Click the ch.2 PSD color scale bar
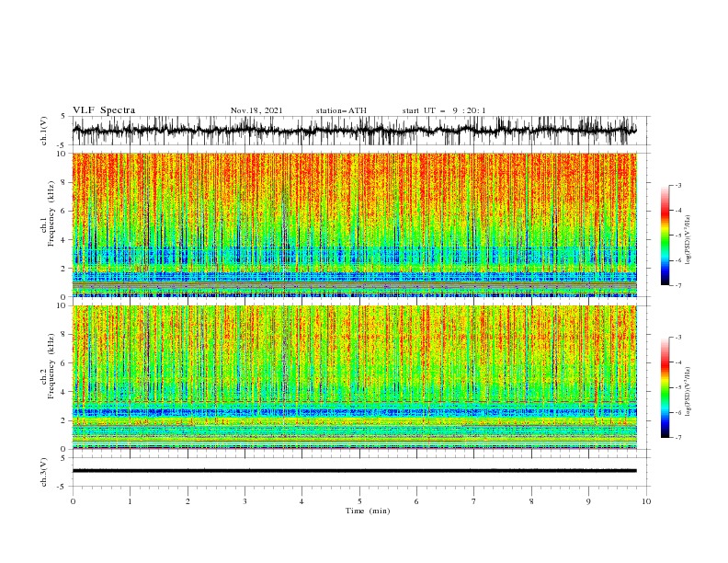 tap(665, 387)
